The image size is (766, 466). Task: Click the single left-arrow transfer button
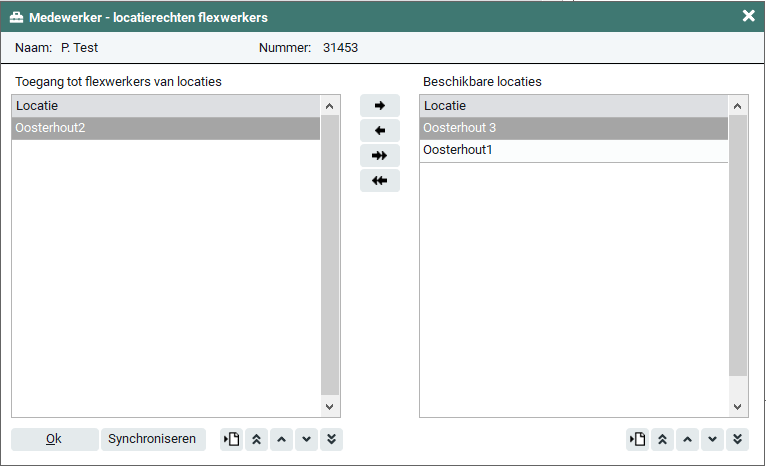tap(379, 131)
